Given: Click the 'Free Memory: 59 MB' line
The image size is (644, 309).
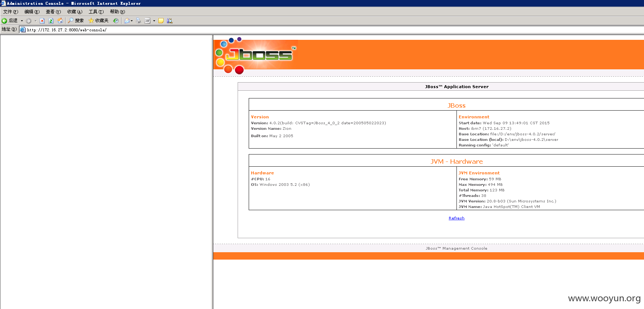Looking at the screenshot, I should tap(480, 179).
